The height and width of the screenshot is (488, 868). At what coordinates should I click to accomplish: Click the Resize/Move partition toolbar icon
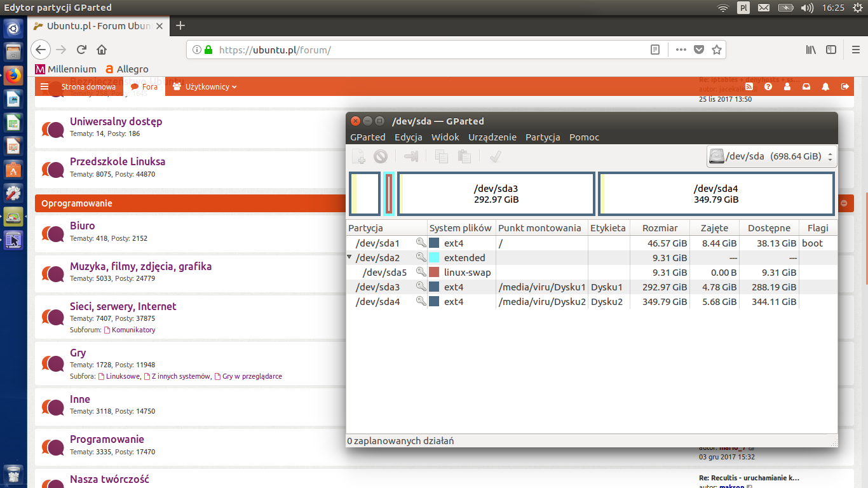[411, 156]
